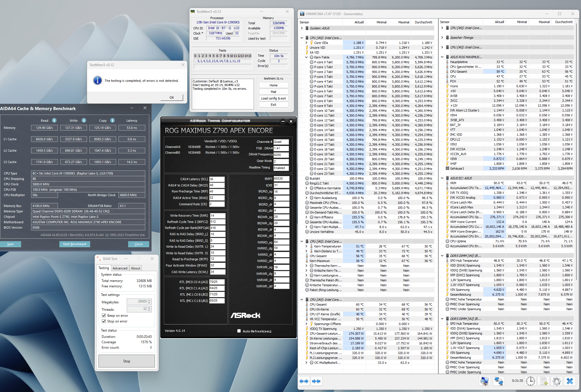
Task: Click the blue X icon in HWiNFO
Action: (x=570, y=381)
